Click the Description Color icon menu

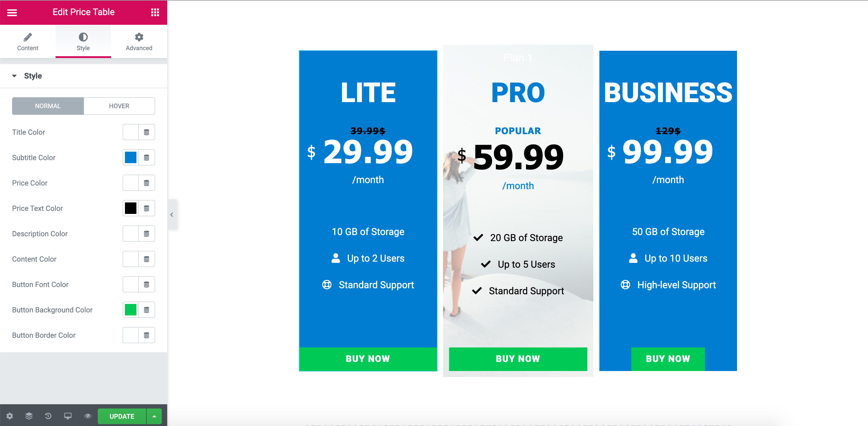[146, 233]
